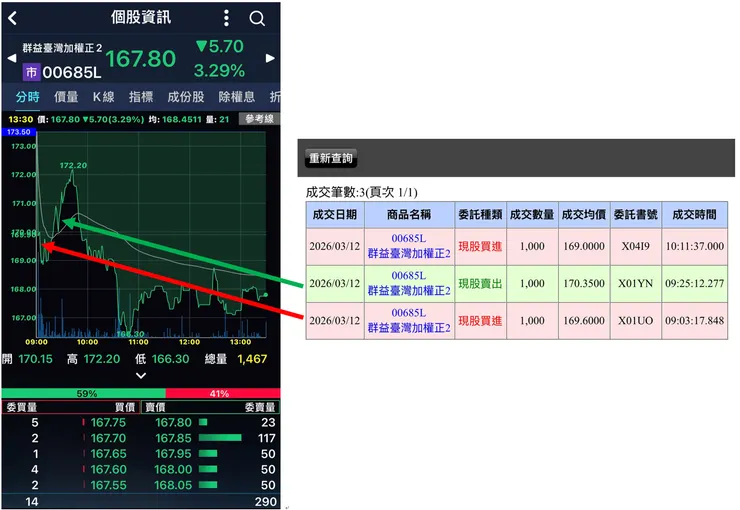This screenshot has width=740, height=510.
Task: Select ask price 167.95
Action: point(174,454)
